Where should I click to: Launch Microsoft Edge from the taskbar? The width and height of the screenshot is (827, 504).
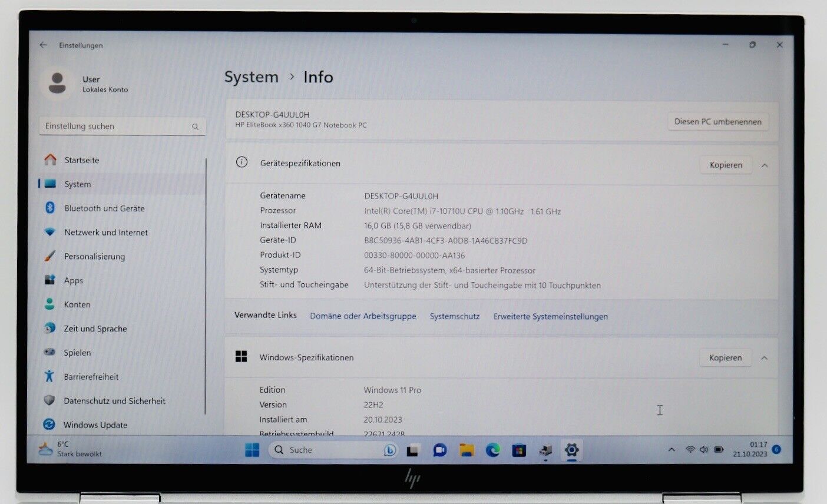(x=492, y=451)
